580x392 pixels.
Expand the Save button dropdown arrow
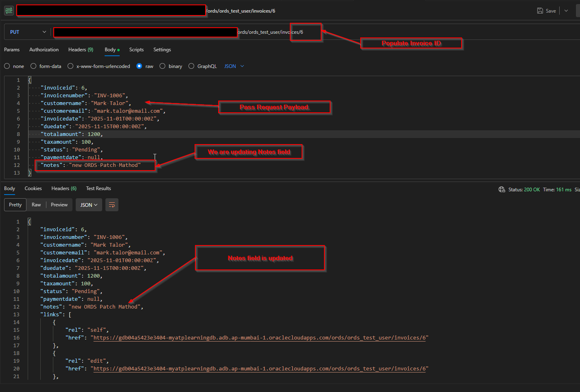pos(566,11)
